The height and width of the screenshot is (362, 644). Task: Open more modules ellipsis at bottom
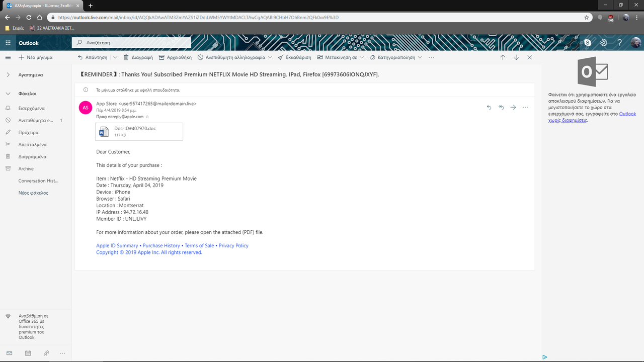point(62,353)
